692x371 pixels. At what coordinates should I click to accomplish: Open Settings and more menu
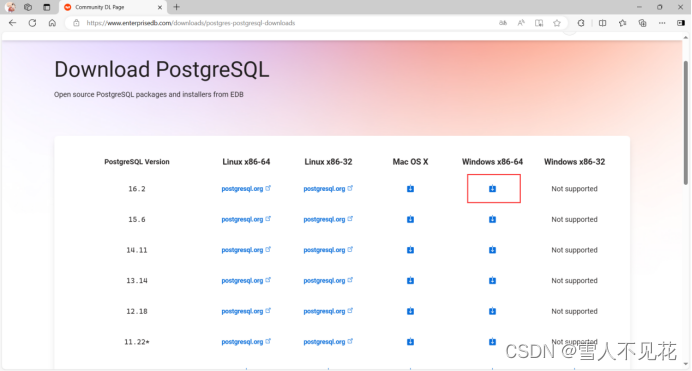662,23
